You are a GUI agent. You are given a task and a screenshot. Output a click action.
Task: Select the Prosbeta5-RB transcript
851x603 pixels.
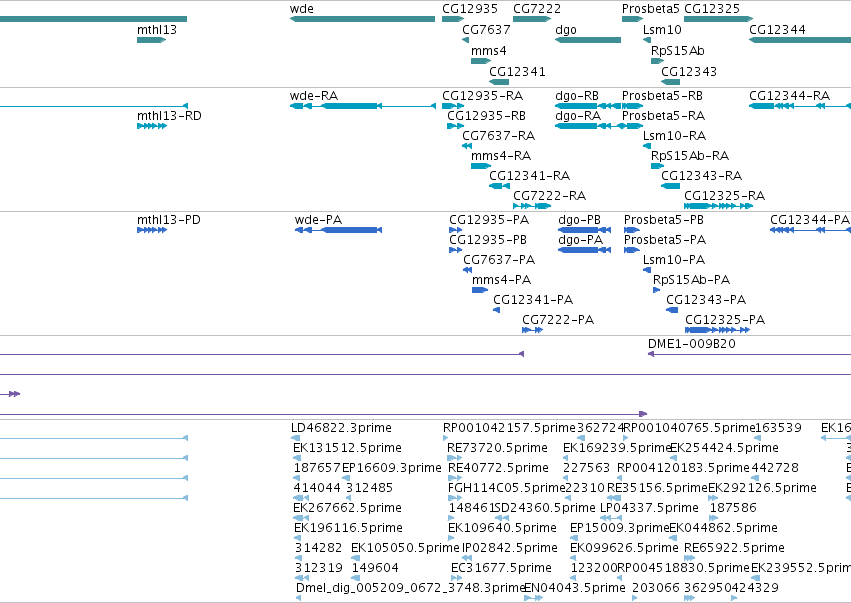pos(632,106)
